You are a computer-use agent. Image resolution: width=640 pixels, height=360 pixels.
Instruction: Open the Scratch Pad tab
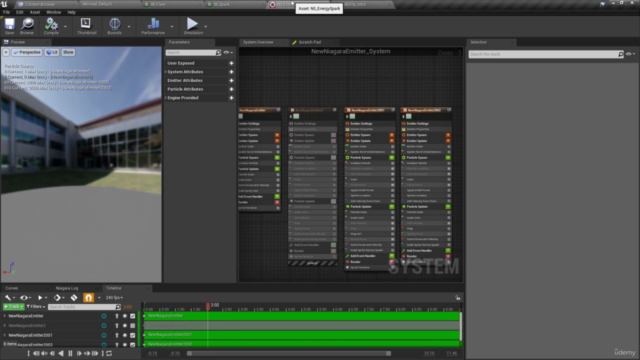(x=310, y=42)
